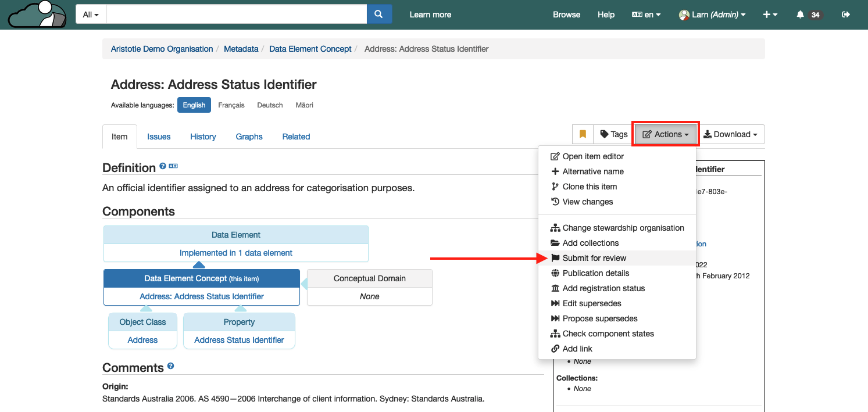This screenshot has height=412, width=868.
Task: Click the magnifier search button
Action: click(379, 15)
